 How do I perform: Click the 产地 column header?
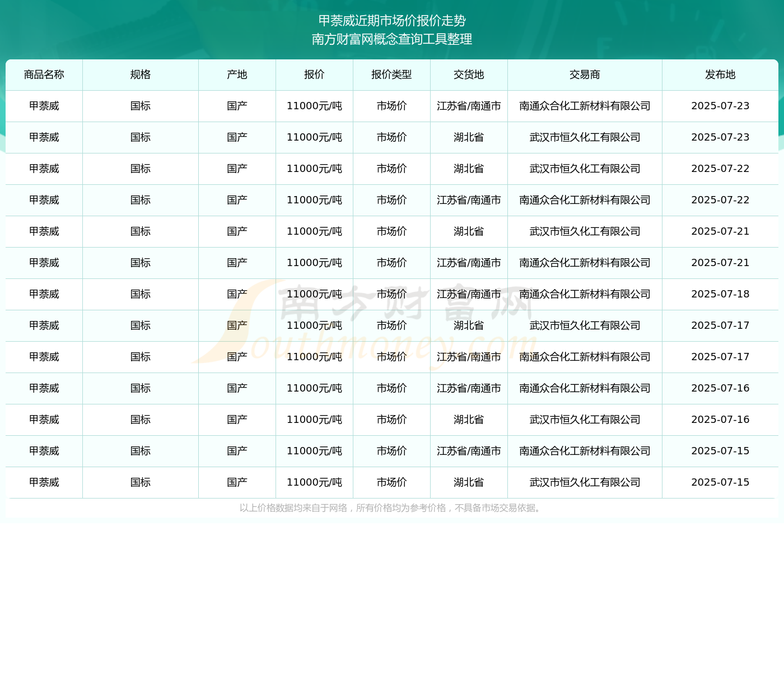[x=237, y=75]
